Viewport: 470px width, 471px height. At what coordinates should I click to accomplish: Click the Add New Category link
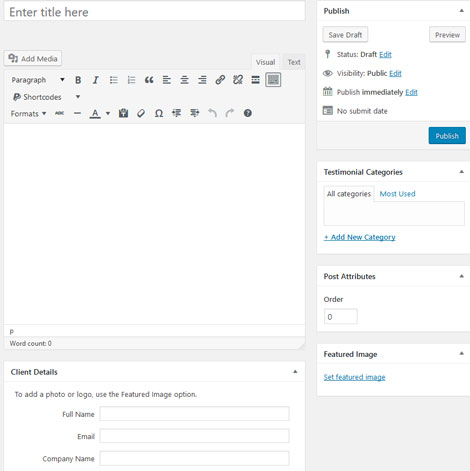(x=360, y=237)
